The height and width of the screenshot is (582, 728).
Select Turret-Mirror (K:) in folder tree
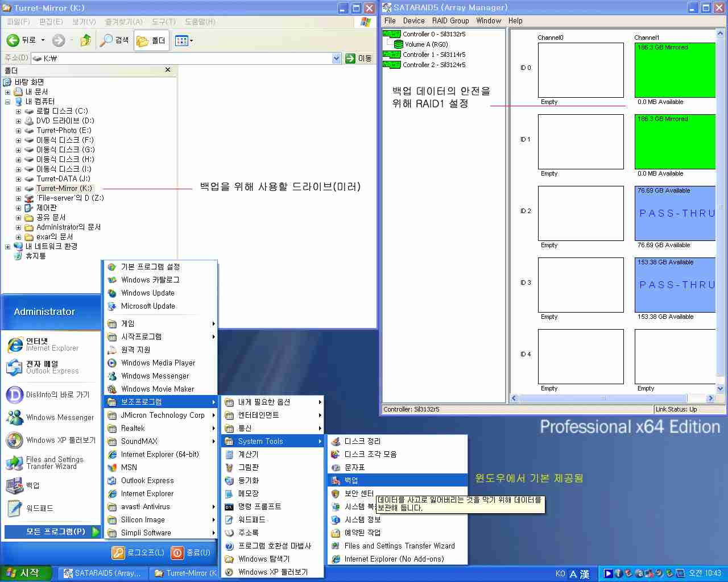pos(64,189)
